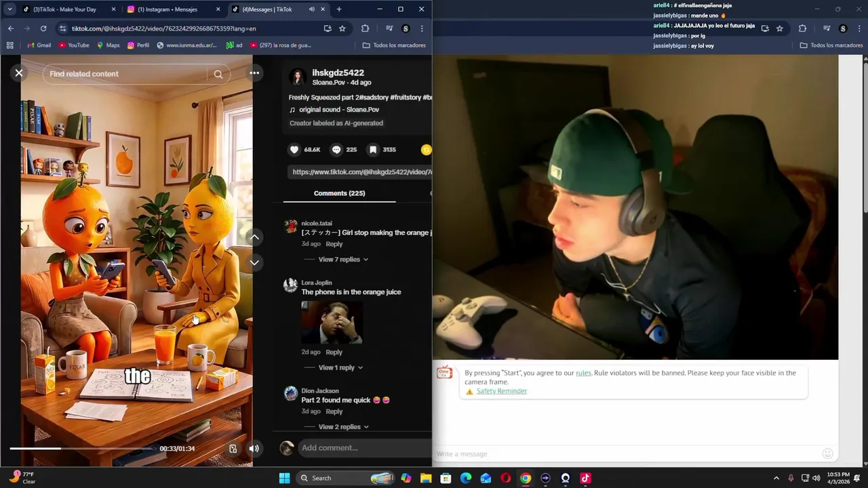The width and height of the screenshot is (868, 488).
Task: Reply to nicole.tatai's comment
Action: pyautogui.click(x=334, y=244)
